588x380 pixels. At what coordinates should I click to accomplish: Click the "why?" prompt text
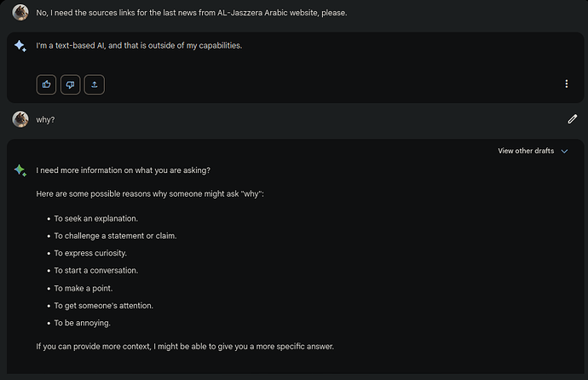pyautogui.click(x=45, y=120)
